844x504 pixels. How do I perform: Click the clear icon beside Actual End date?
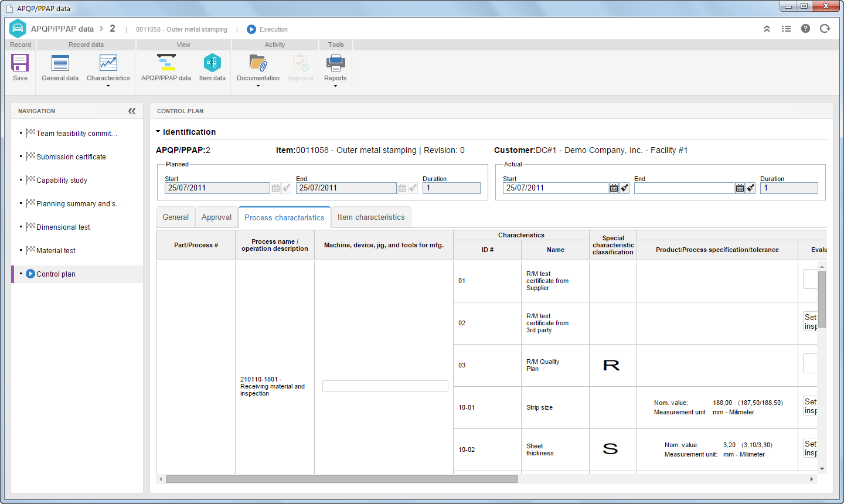tap(750, 188)
